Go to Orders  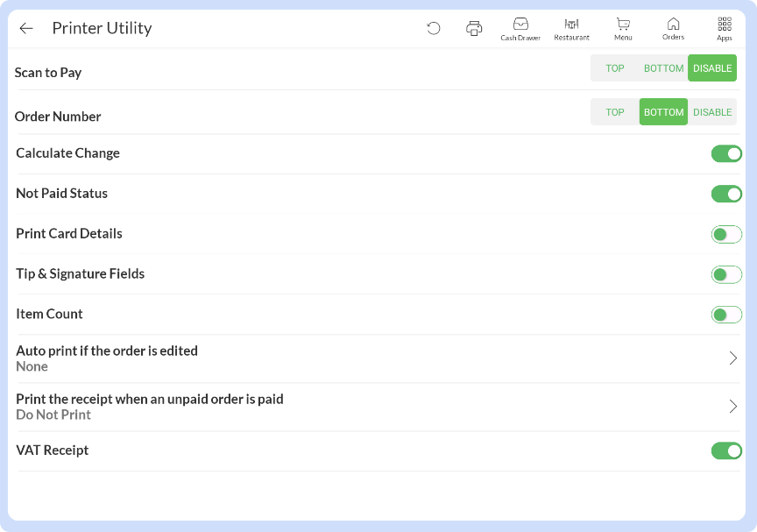tap(673, 28)
